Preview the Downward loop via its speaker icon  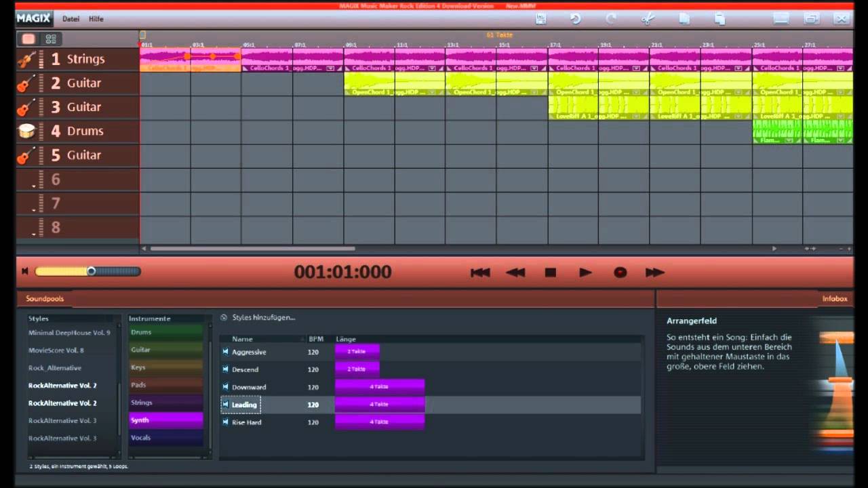[225, 387]
